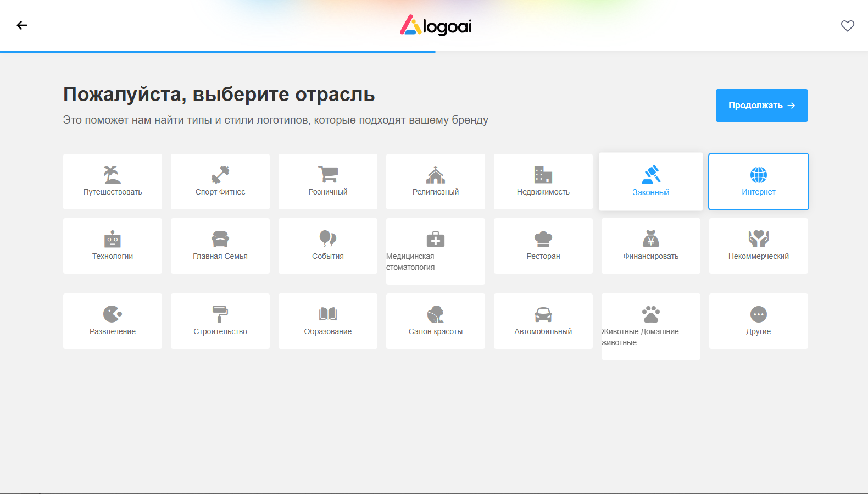868x494 pixels.
Task: Select the three-dots Другие icon
Action: [759, 314]
